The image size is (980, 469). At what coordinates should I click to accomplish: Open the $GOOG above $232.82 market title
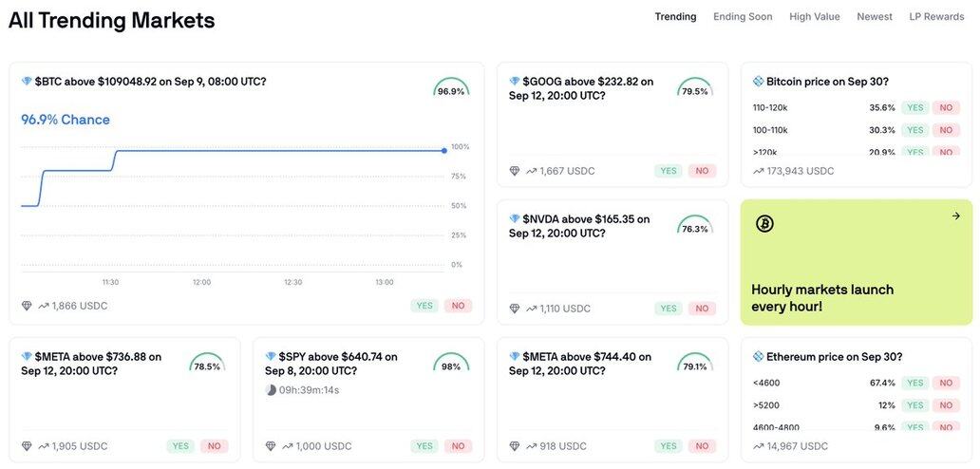581,88
